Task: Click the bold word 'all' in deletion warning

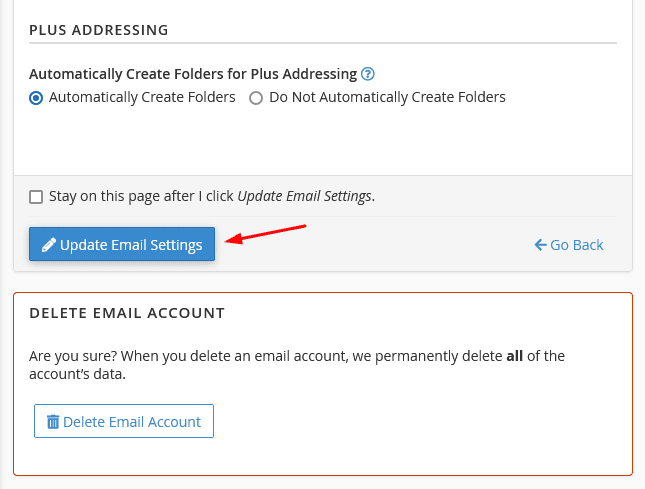Action: point(514,356)
